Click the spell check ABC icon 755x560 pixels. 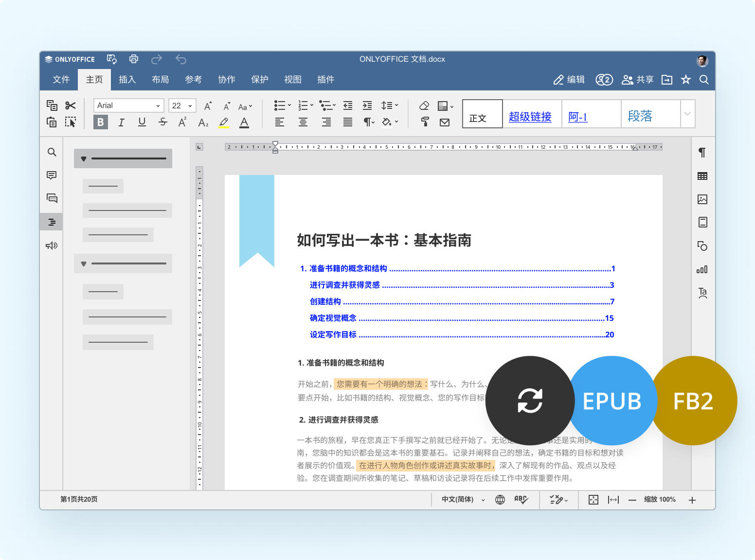[521, 499]
